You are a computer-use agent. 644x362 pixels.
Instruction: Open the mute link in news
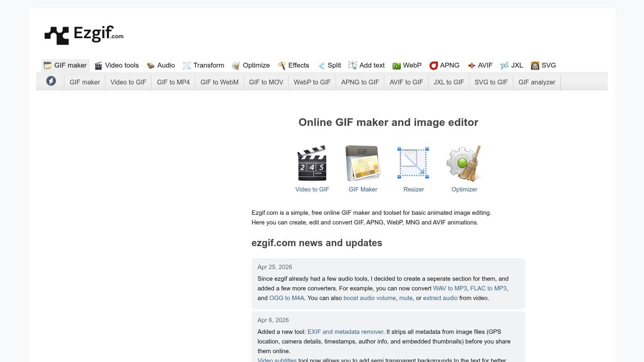pos(406,298)
